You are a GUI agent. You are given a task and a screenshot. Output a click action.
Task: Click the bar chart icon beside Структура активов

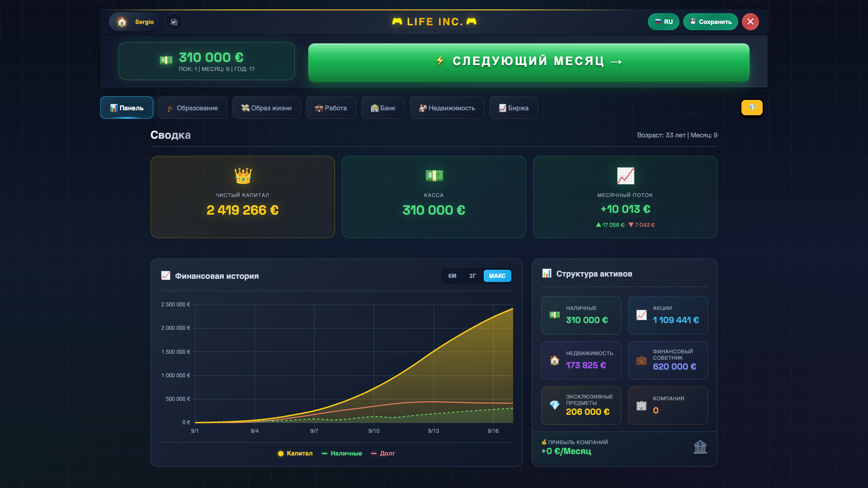547,273
